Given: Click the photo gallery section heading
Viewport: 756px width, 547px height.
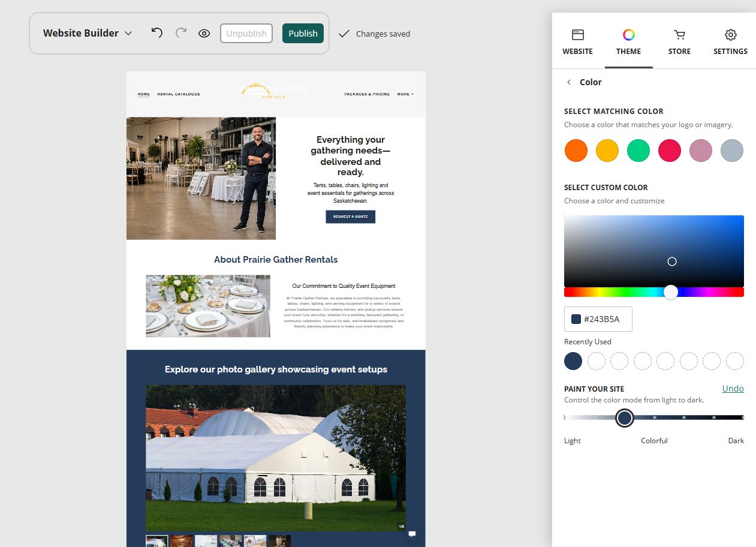Looking at the screenshot, I should point(276,369).
